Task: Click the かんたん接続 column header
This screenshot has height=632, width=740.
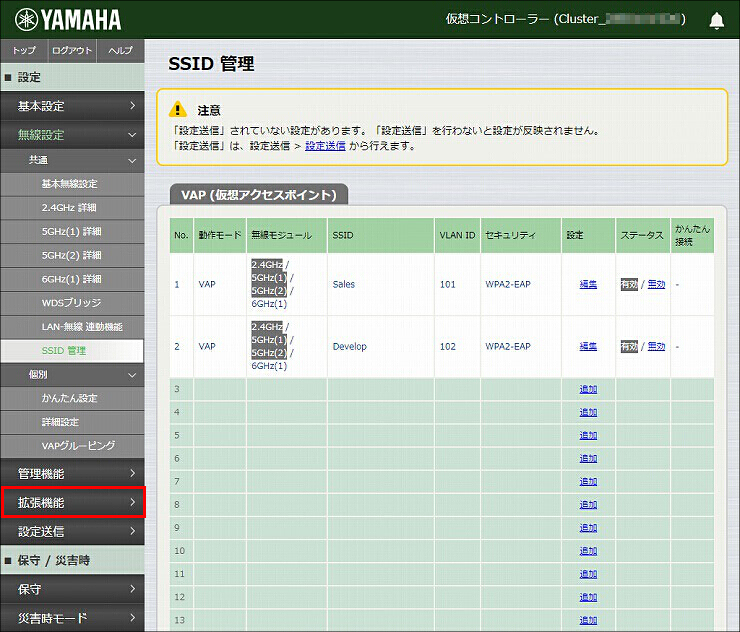Action: [x=692, y=235]
